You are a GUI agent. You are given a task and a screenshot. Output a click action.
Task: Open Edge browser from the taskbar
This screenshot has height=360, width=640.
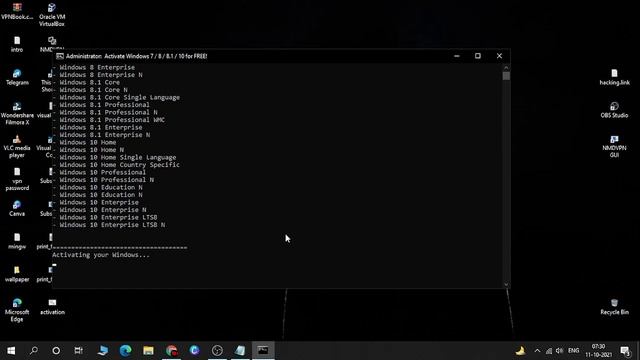click(x=125, y=351)
